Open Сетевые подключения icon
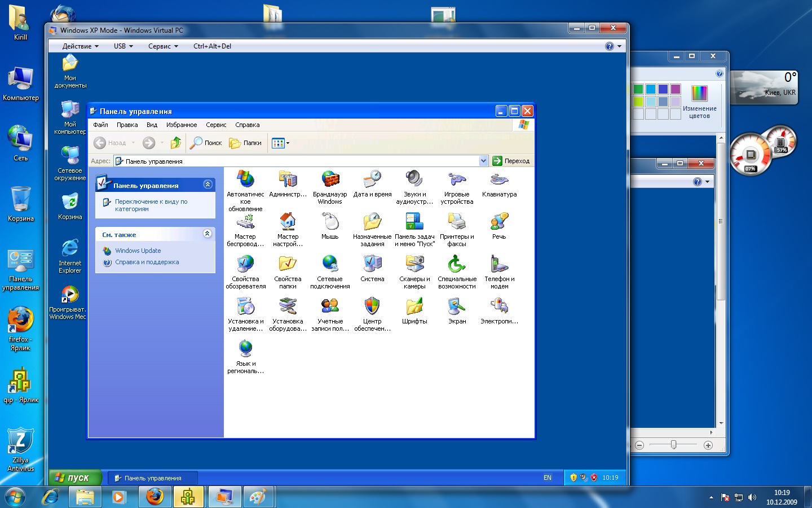The height and width of the screenshot is (508, 812). coord(330,272)
